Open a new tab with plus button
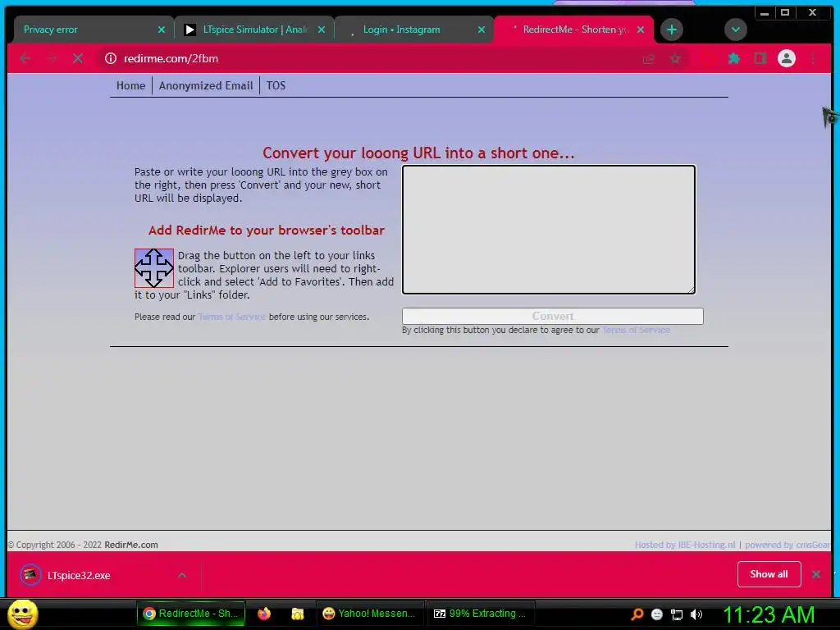Image resolution: width=840 pixels, height=630 pixels. tap(671, 30)
